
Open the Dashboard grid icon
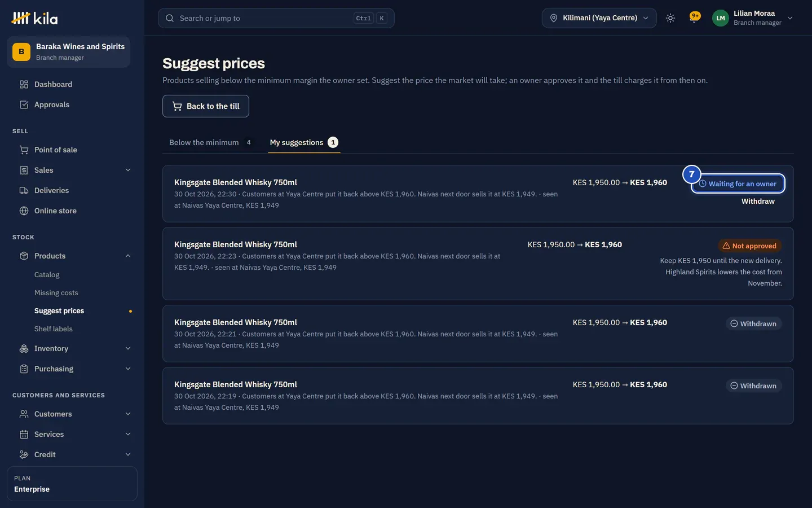point(24,85)
